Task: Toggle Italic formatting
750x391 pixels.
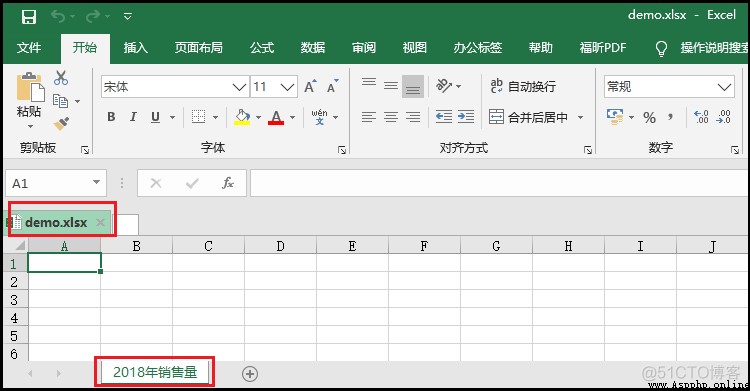Action: [x=133, y=117]
